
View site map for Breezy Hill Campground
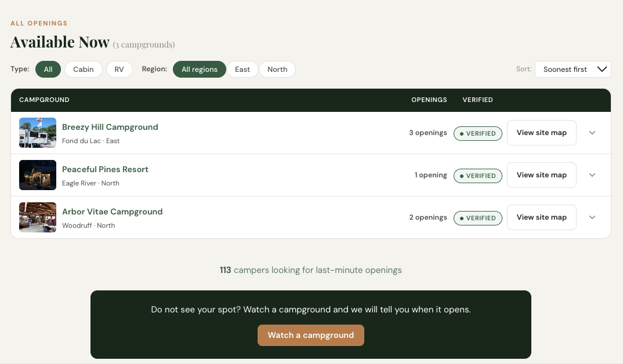[x=542, y=133]
